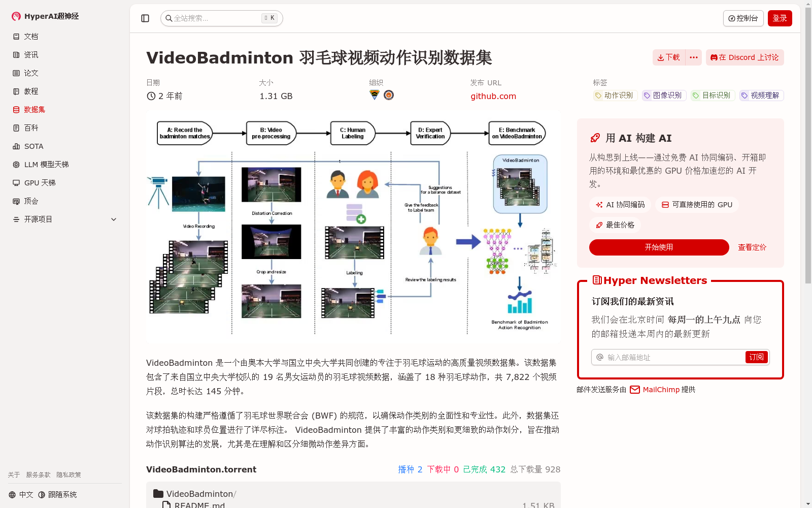This screenshot has height=508, width=812.
Task: Click the 隐私政策 footer link
Action: click(69, 475)
